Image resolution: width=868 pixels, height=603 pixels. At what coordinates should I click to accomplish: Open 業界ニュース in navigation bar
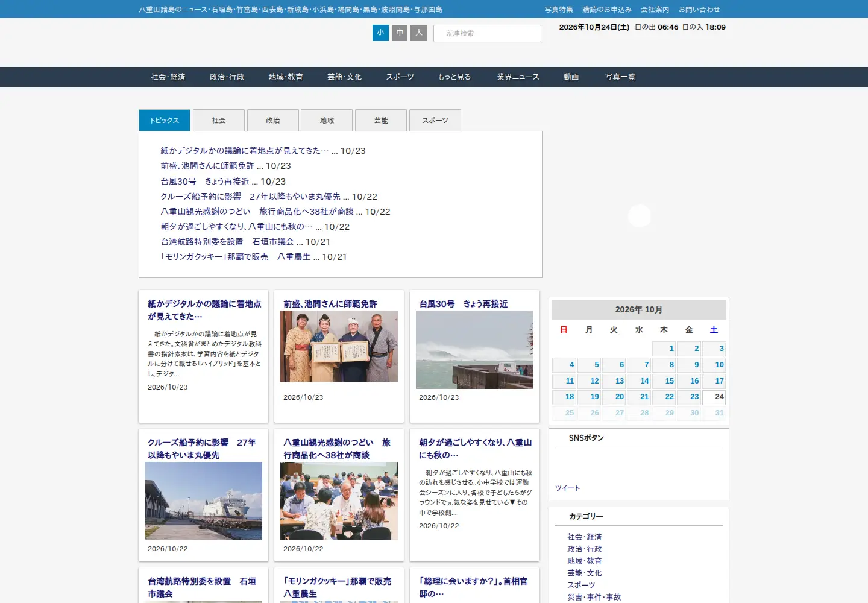[518, 77]
